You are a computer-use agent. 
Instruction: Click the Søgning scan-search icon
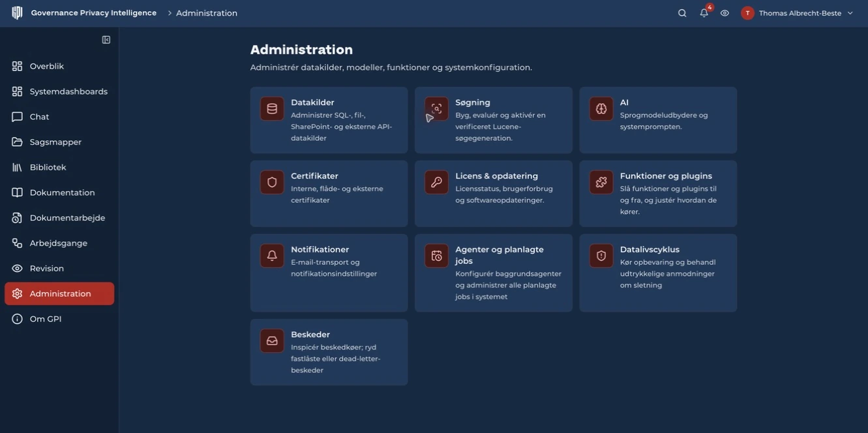(436, 109)
